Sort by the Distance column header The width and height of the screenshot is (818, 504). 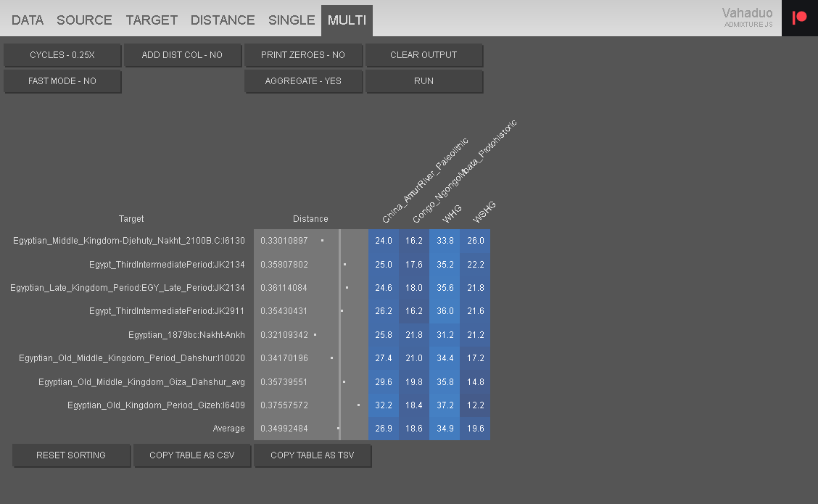click(310, 219)
